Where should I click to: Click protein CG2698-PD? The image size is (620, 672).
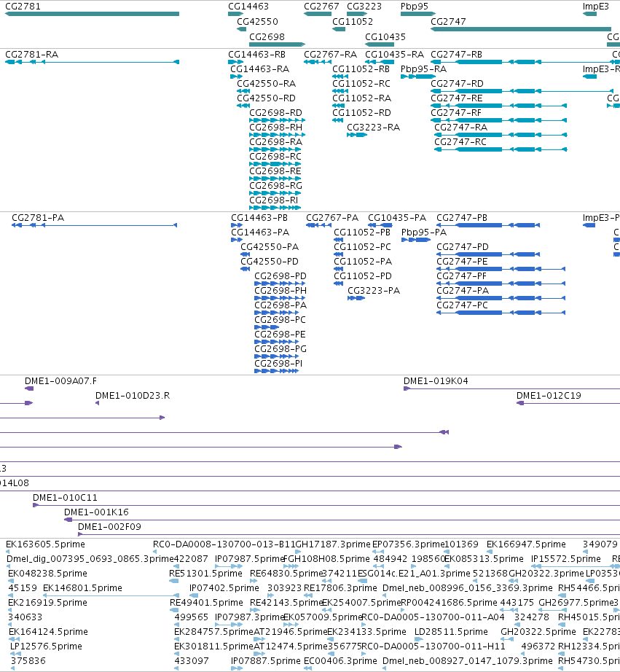280,276
